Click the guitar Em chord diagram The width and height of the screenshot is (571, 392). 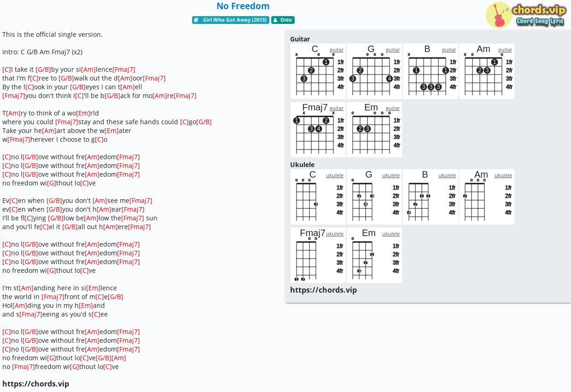click(x=374, y=130)
